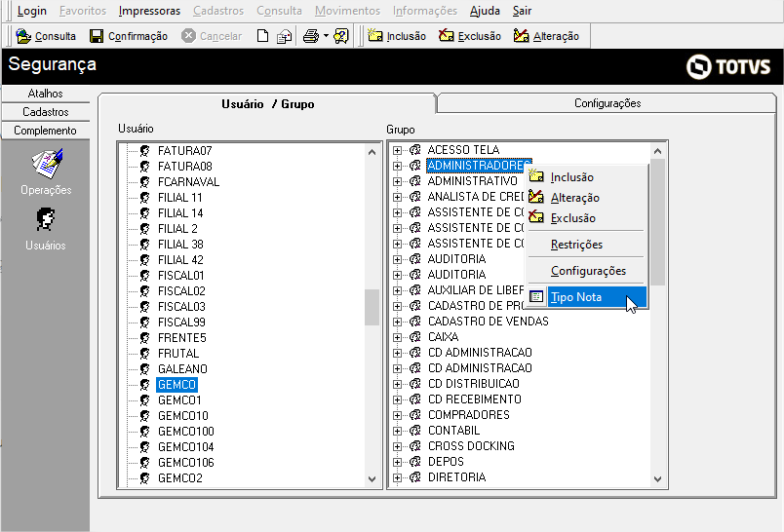Open the Ajuda menu
This screenshot has height=532, width=784.
click(x=485, y=11)
